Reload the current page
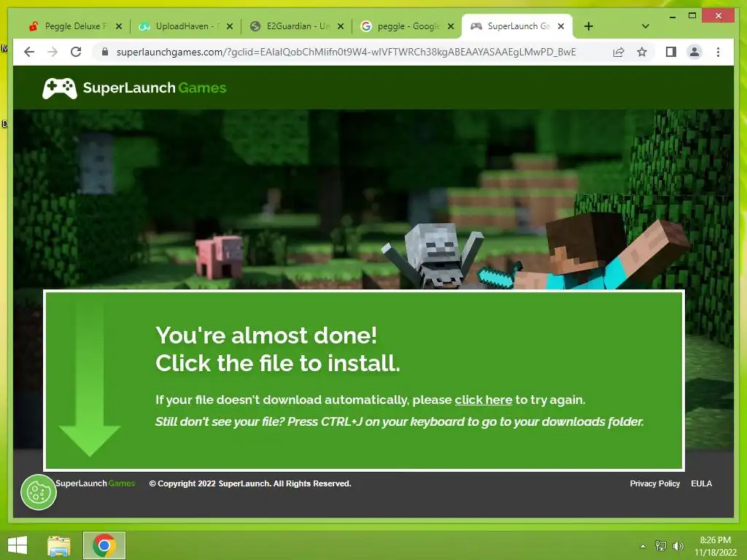This screenshot has width=747, height=560. click(76, 52)
